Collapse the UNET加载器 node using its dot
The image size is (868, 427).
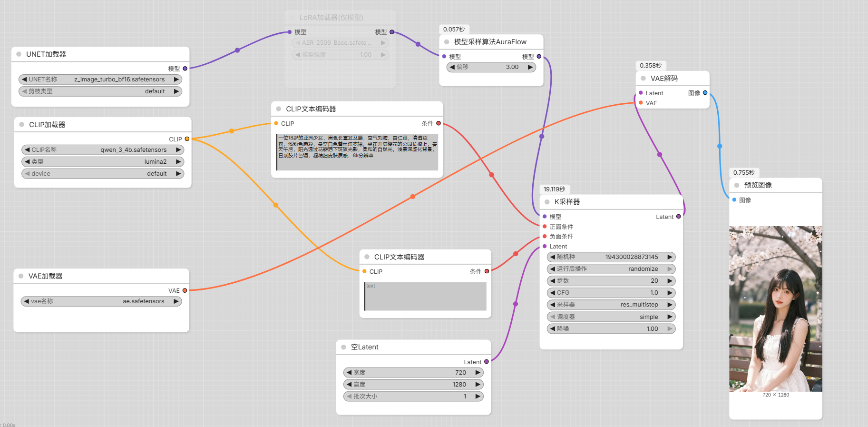pos(19,54)
